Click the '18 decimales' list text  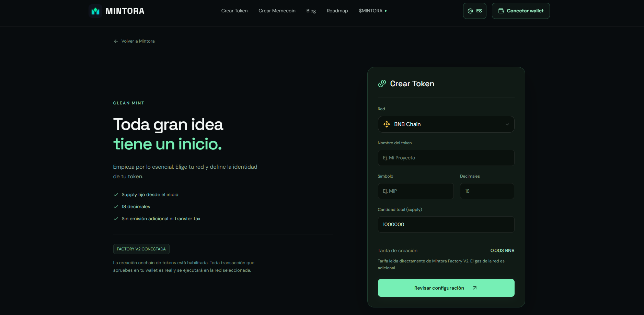[x=136, y=206]
